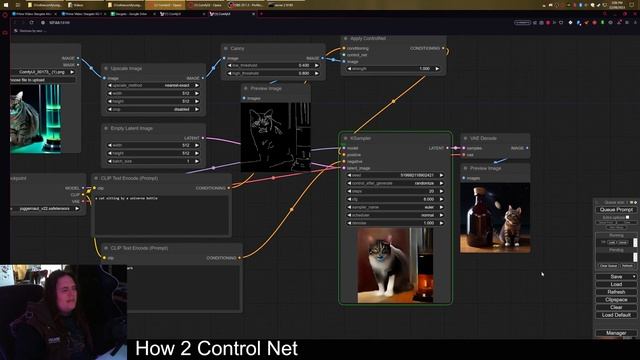Open the scheduler normal dropdown in KSampler
The width and height of the screenshot is (640, 360).
click(x=395, y=215)
